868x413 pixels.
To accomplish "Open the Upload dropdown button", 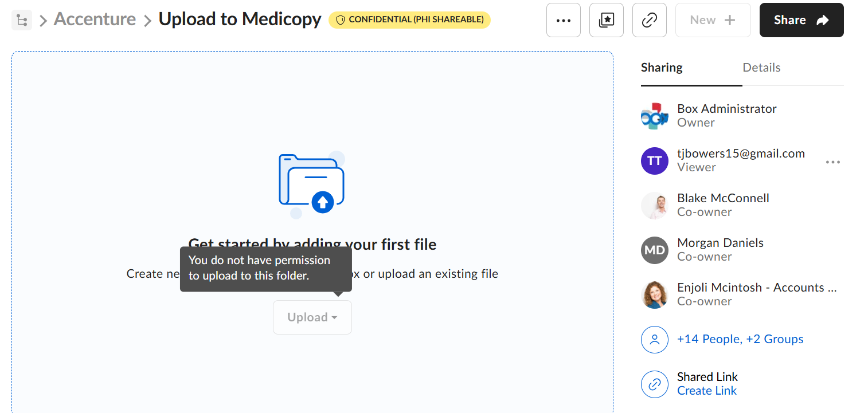I will [x=312, y=317].
